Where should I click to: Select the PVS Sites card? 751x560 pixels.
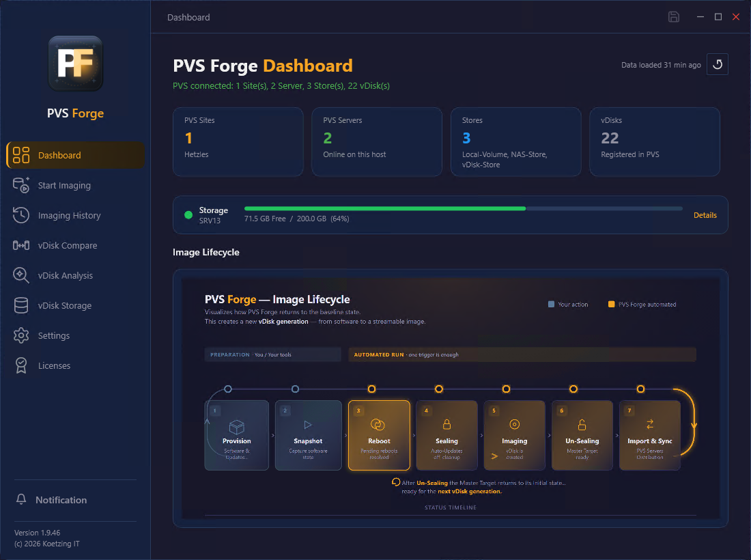[x=238, y=142]
